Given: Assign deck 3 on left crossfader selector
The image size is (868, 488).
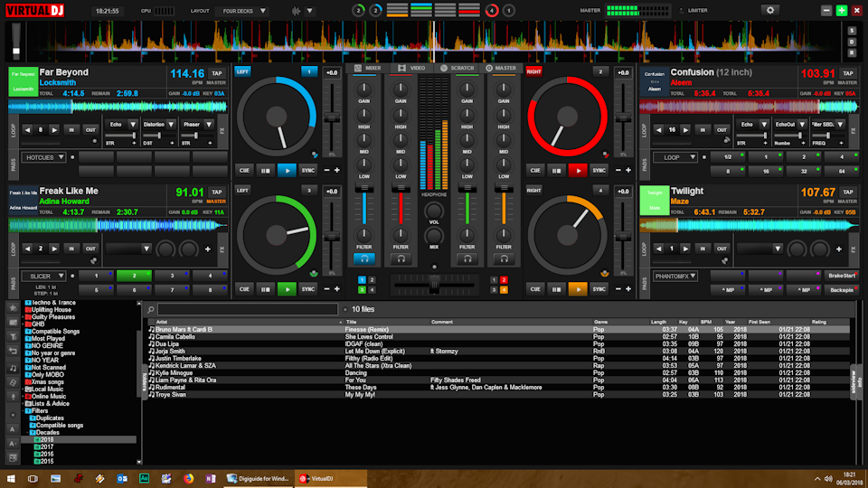Looking at the screenshot, I should [x=362, y=289].
